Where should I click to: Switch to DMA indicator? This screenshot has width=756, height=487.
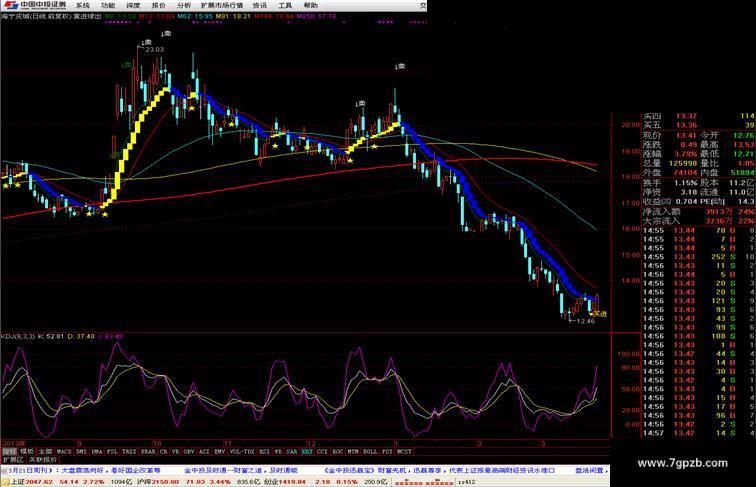pyautogui.click(x=96, y=452)
